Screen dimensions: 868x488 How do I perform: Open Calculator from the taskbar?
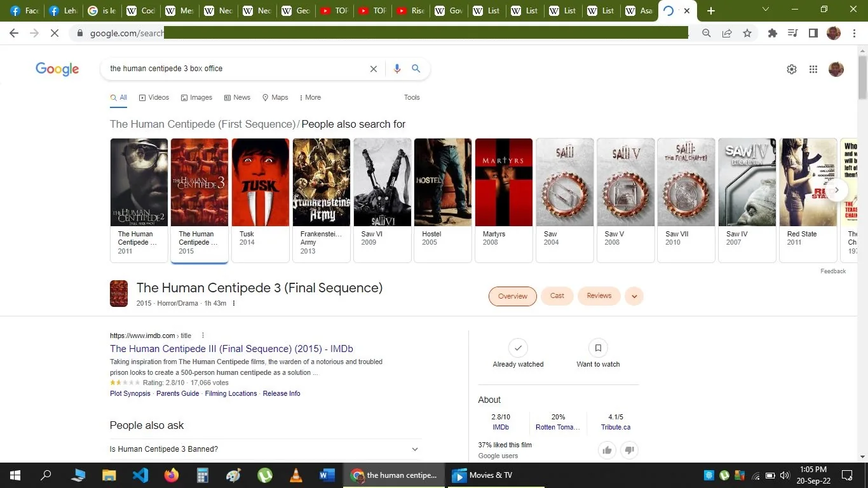[203, 475]
